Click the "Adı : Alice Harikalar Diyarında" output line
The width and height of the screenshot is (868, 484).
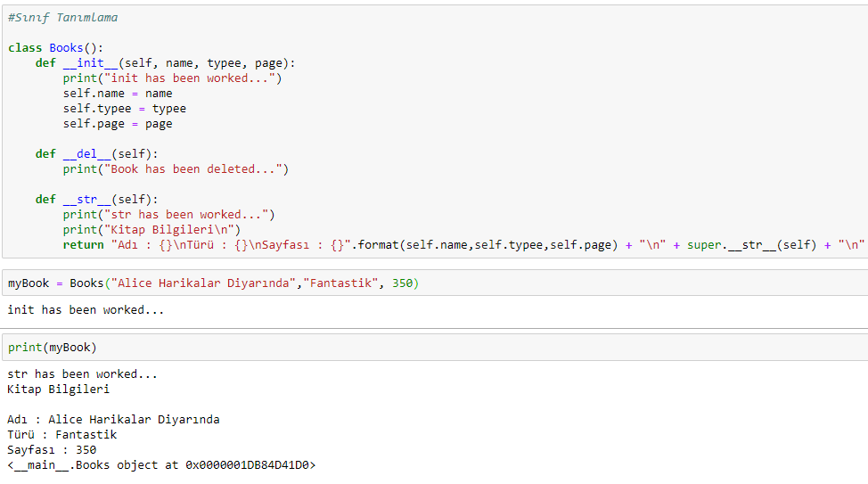tap(113, 420)
